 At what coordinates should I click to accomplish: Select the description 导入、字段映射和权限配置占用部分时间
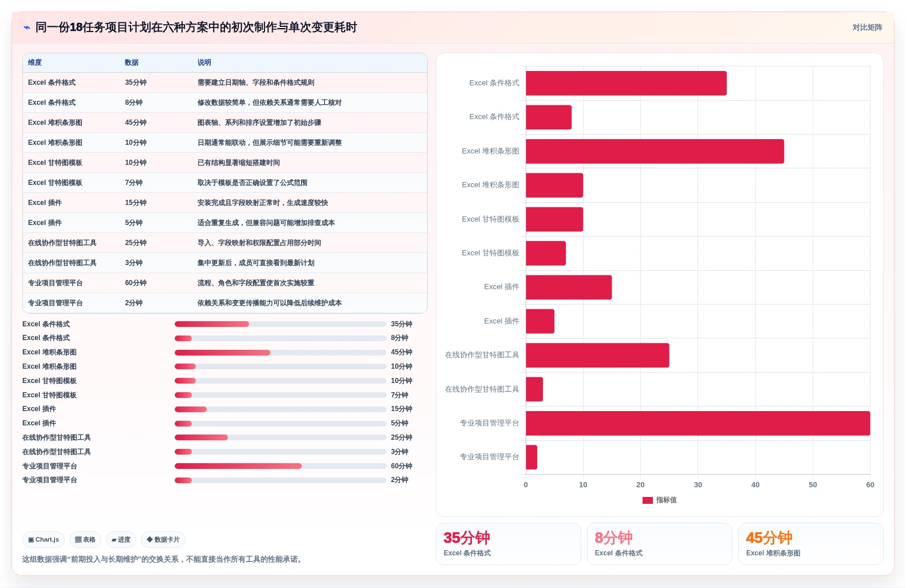pyautogui.click(x=259, y=243)
